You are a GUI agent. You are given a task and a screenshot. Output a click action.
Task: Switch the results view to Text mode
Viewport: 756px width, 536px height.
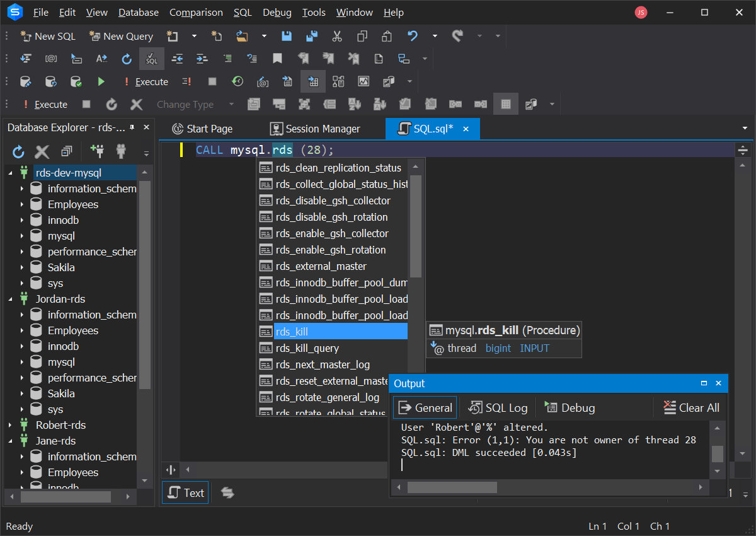[185, 492]
